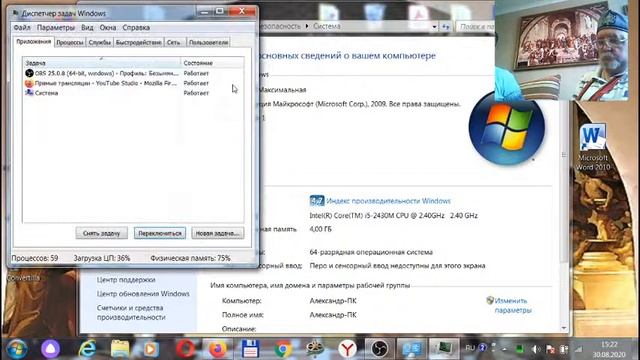Click the blue help icon in the tray

click(482, 348)
